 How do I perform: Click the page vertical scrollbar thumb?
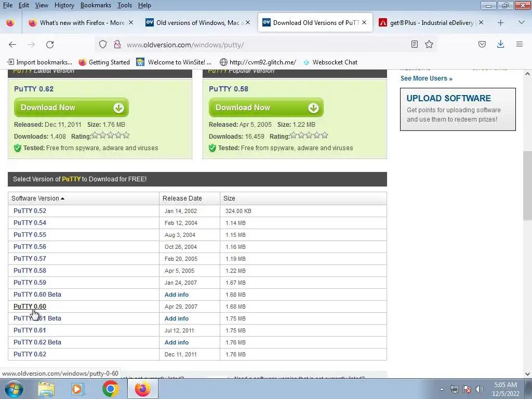pyautogui.click(x=527, y=185)
